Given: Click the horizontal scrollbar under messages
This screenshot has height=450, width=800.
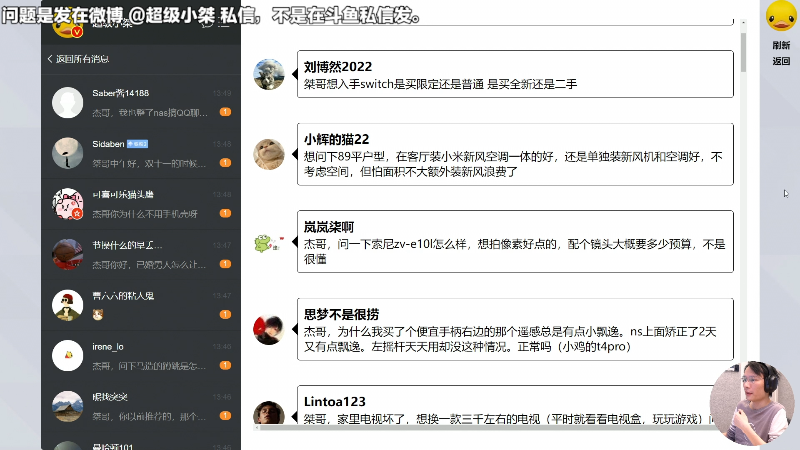Looking at the screenshot, I should 485,428.
